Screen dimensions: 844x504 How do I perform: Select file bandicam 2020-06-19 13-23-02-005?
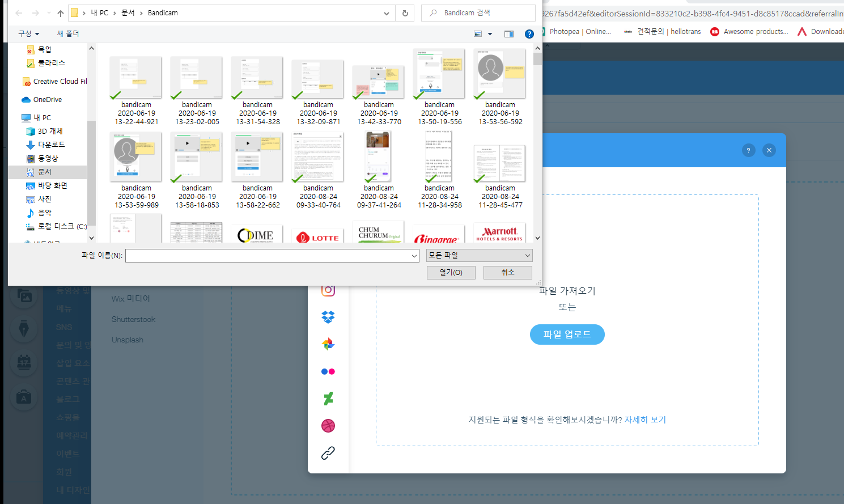tap(197, 90)
